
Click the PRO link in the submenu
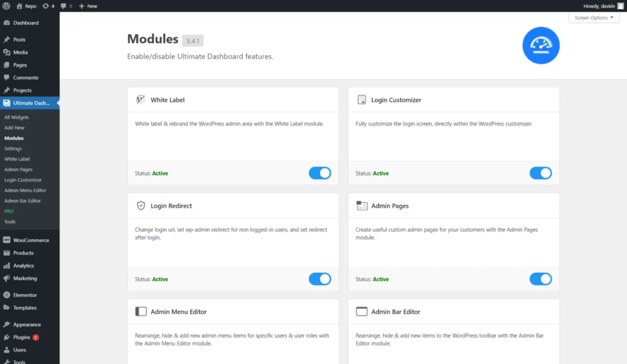9,211
